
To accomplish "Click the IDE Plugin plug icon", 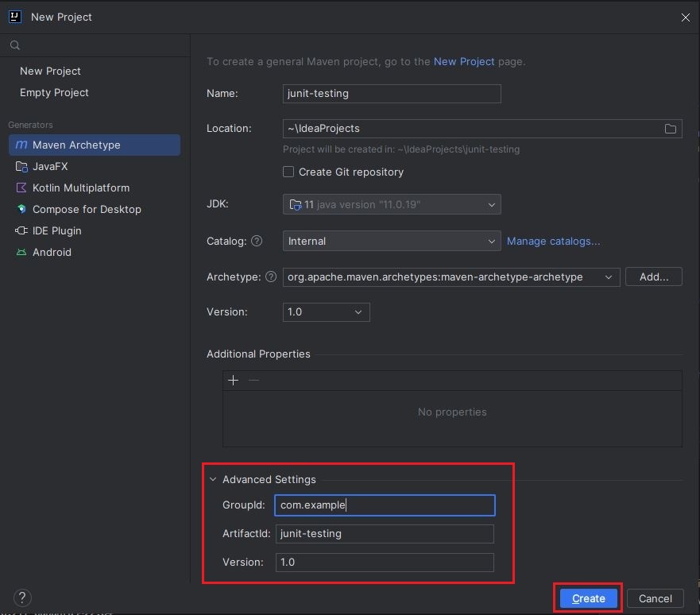I will [x=21, y=230].
